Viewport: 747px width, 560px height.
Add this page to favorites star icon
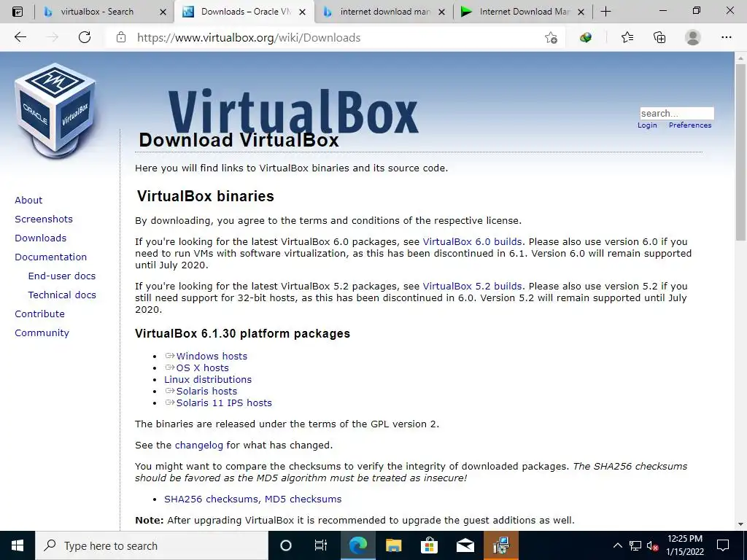tap(551, 37)
